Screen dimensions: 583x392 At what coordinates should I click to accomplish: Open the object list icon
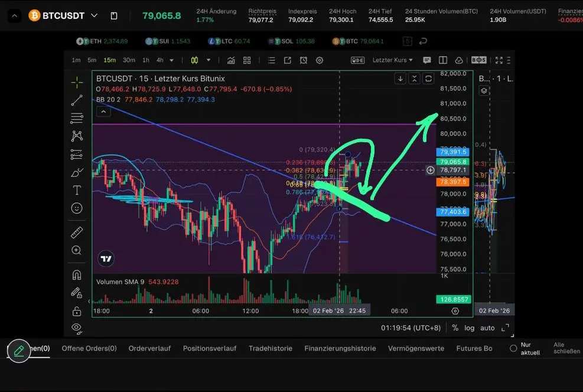pos(272,60)
